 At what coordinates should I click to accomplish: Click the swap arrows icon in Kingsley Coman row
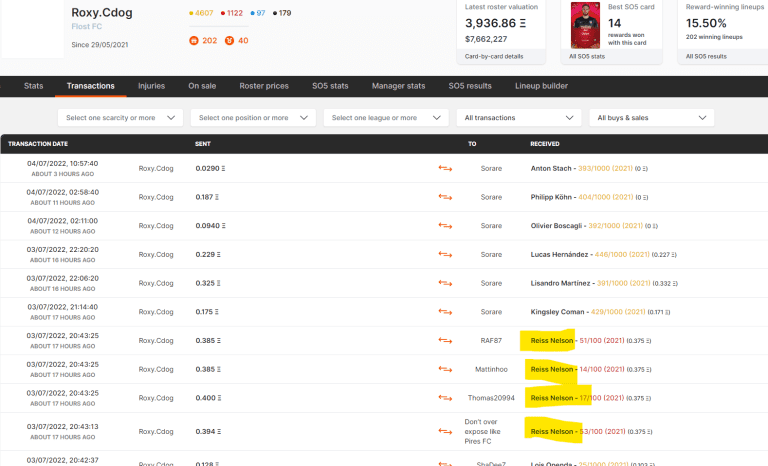coord(445,312)
